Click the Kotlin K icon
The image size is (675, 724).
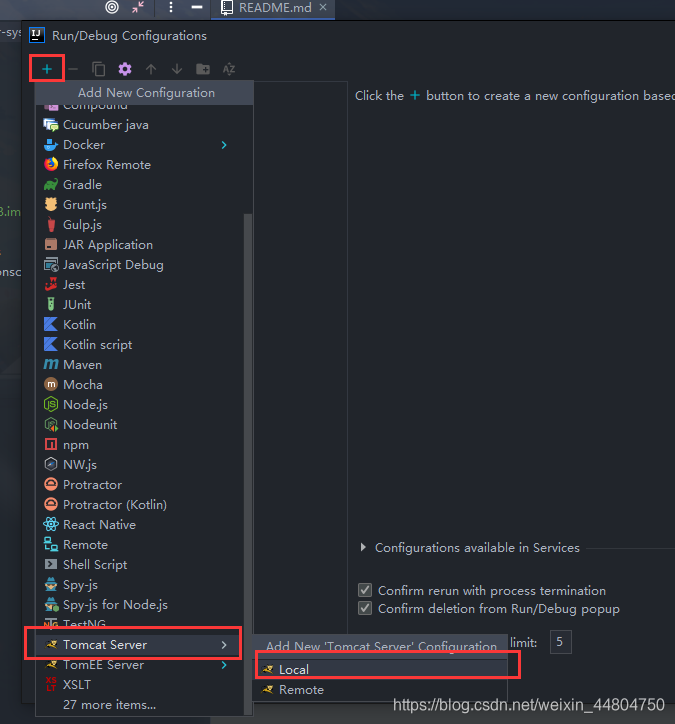pyautogui.click(x=51, y=324)
